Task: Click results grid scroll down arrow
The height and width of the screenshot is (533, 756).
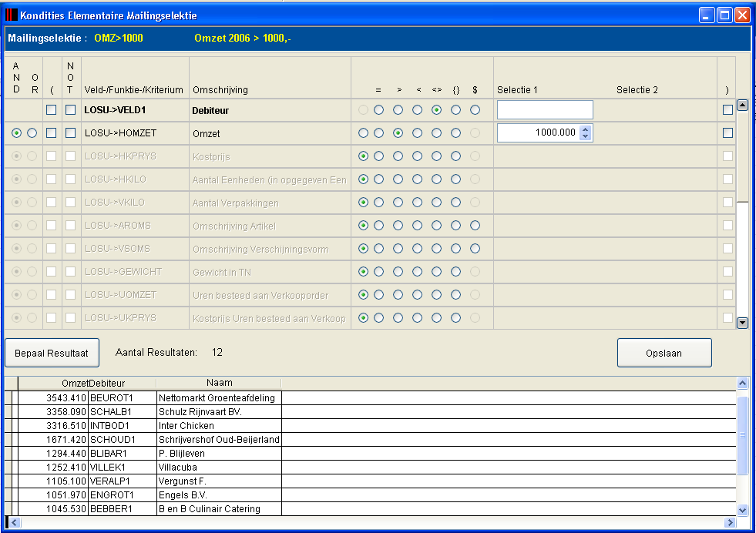Action: [742, 509]
